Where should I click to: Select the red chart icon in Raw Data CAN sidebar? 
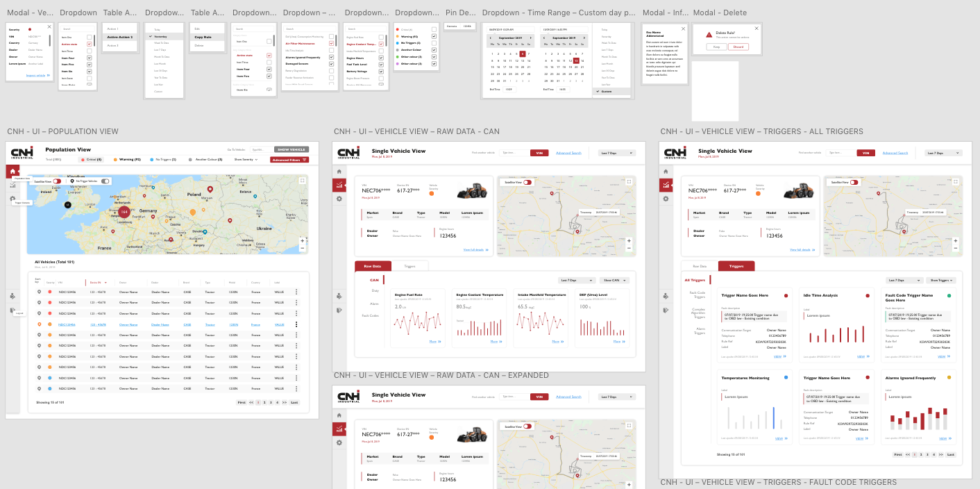click(339, 185)
